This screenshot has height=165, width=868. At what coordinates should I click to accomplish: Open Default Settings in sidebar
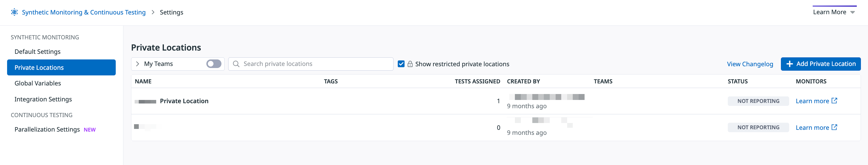click(37, 52)
